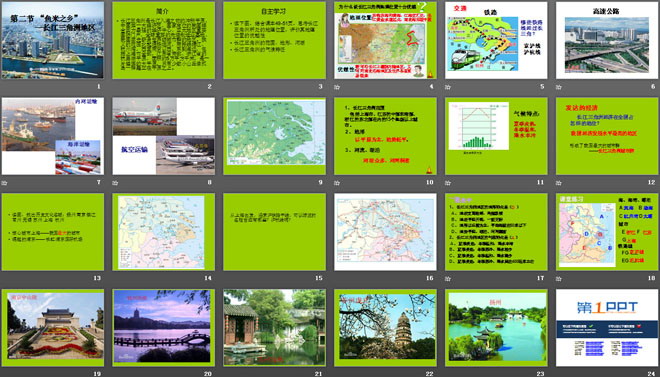The height and width of the screenshot is (377, 660).
Task: Select slide 19 showing 南京中山陵 photo
Action: [53, 327]
